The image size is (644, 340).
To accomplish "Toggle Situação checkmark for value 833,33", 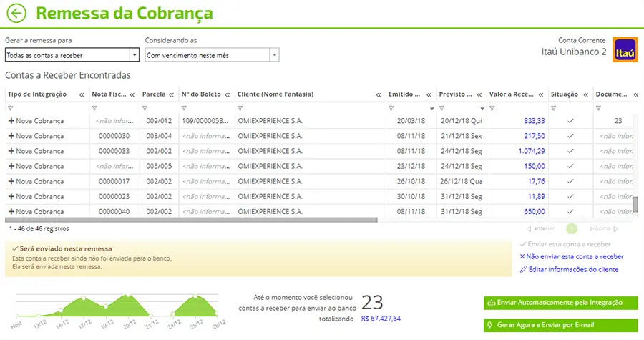I will (570, 121).
